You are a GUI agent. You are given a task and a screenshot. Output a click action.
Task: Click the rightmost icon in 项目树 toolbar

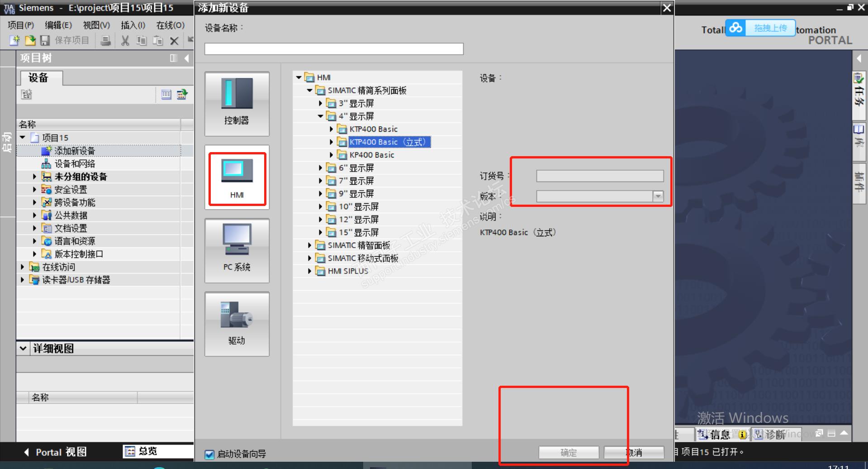point(182,94)
